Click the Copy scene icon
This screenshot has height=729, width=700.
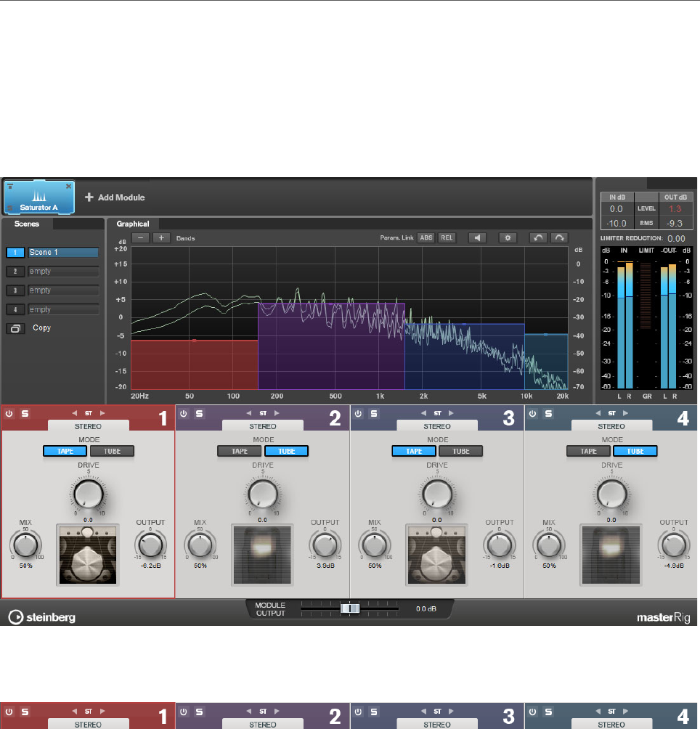(x=15, y=328)
